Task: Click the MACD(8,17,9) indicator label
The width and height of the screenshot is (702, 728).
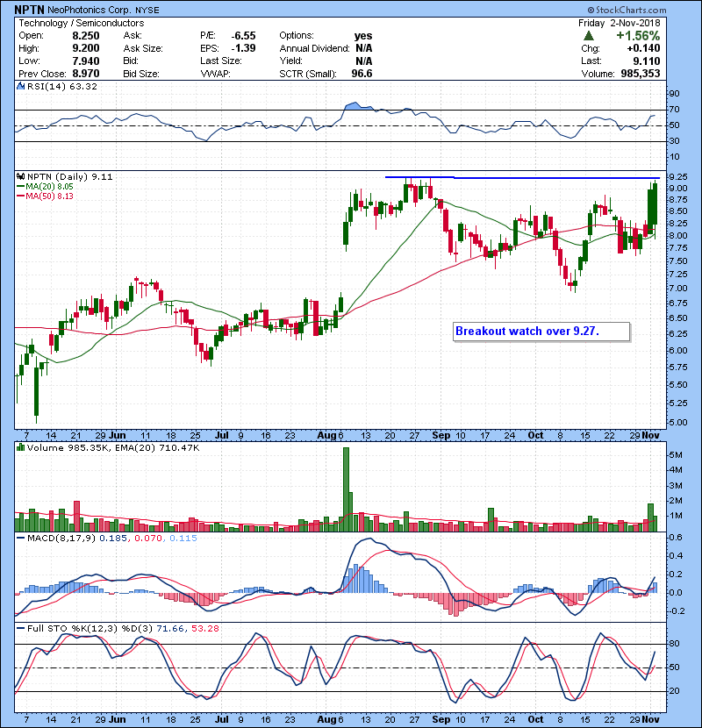Action: click(61, 539)
